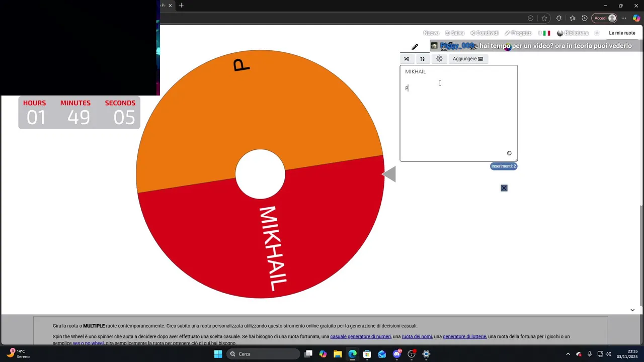
Task: Open File Explorer from taskbar
Action: tap(338, 354)
